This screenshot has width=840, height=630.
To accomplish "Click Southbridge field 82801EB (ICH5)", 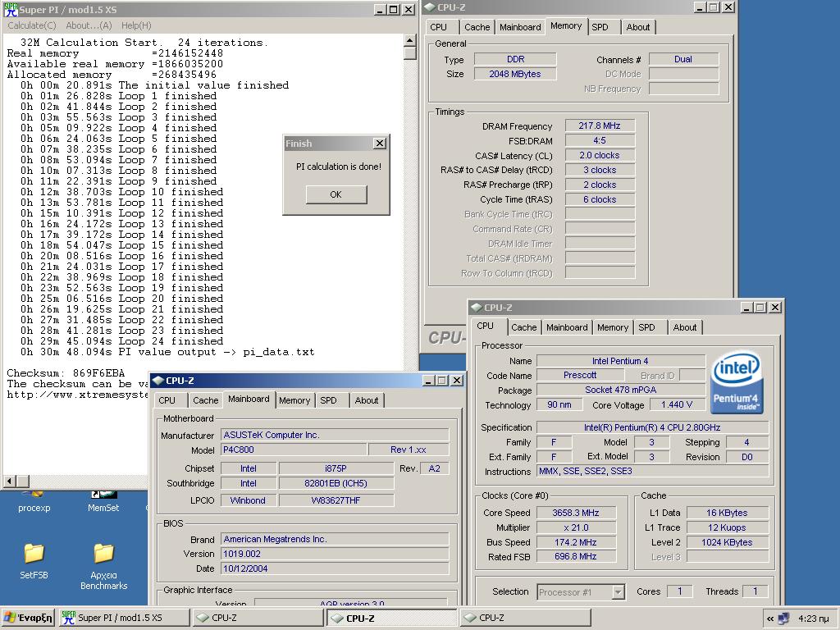I will [x=336, y=483].
